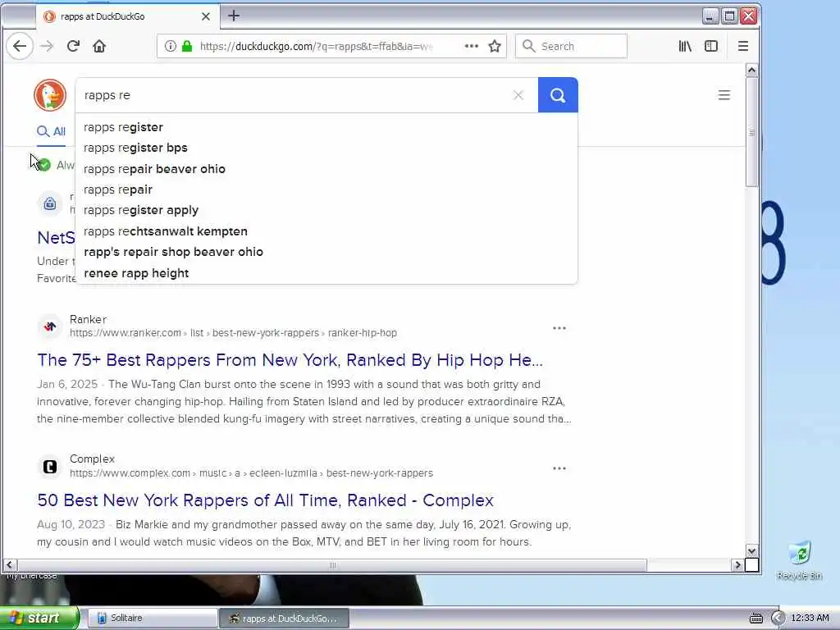Close the rapps at DuckDuckGo tab
This screenshot has width=840, height=630.
click(x=206, y=16)
